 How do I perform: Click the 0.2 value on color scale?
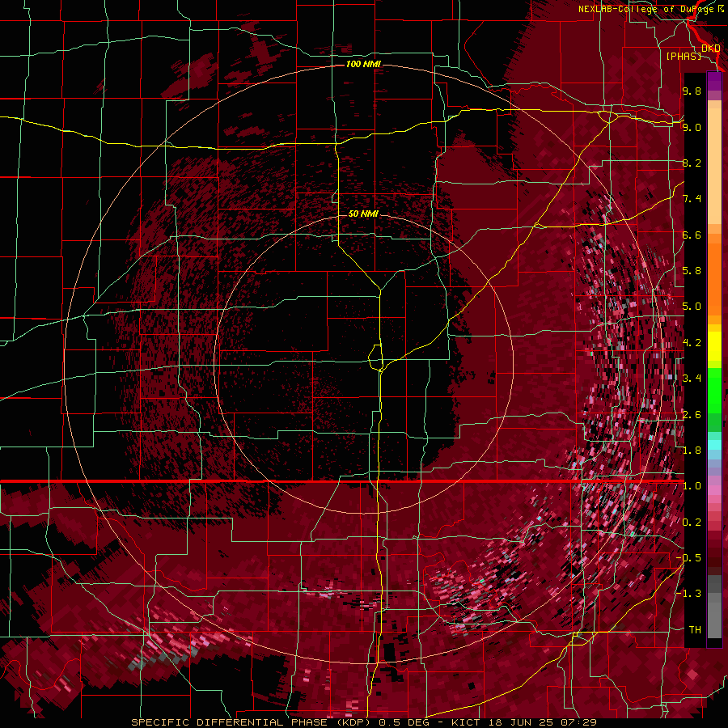692,523
